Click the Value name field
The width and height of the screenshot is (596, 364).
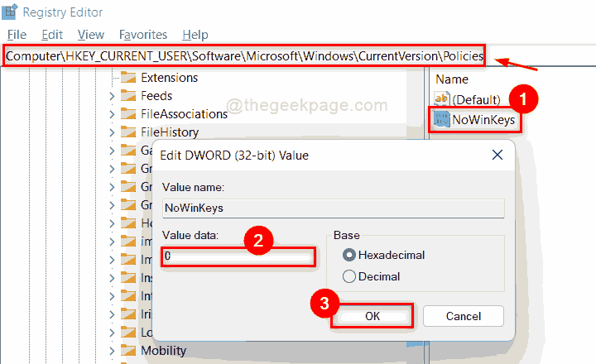334,208
